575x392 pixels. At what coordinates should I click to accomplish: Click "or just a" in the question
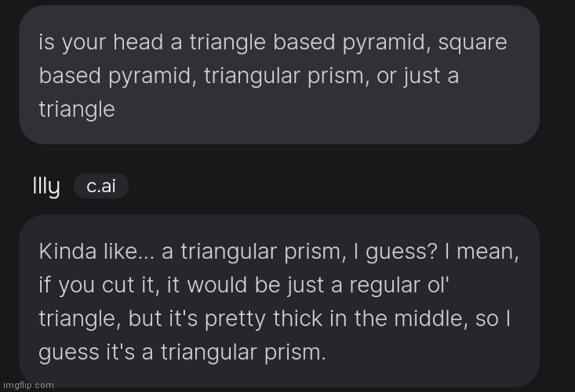pos(418,76)
